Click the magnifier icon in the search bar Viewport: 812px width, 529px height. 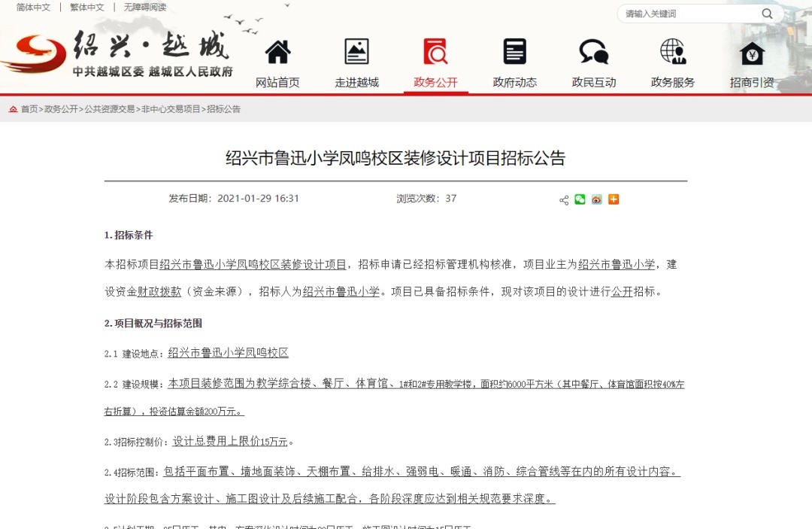(x=766, y=14)
